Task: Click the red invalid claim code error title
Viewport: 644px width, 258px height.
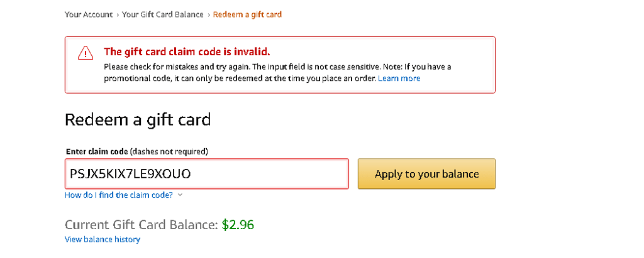Action: click(187, 51)
